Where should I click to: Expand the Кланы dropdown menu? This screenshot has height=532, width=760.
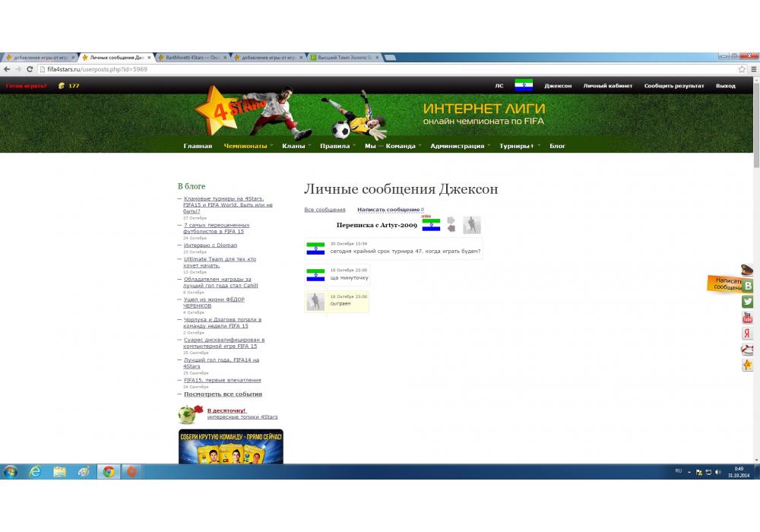tap(293, 146)
